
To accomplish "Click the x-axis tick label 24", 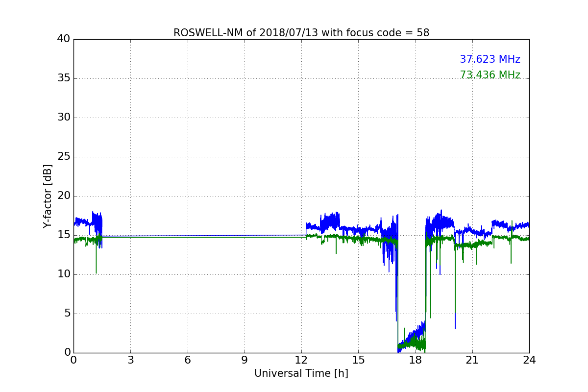I will (529, 360).
